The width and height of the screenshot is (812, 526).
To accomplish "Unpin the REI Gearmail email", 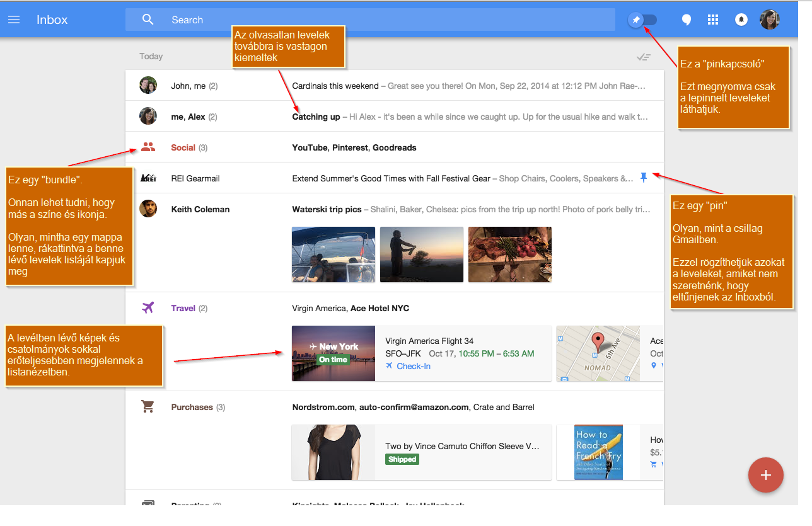I will 644,178.
